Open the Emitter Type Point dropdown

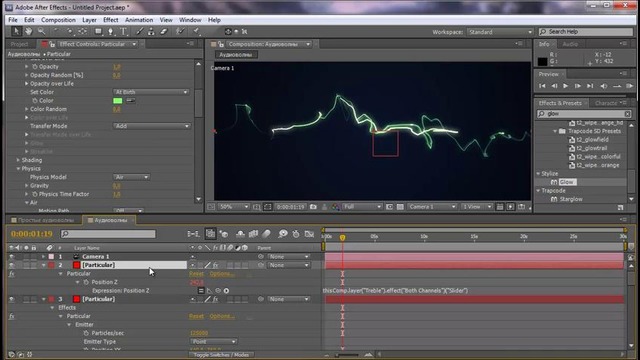(213, 342)
